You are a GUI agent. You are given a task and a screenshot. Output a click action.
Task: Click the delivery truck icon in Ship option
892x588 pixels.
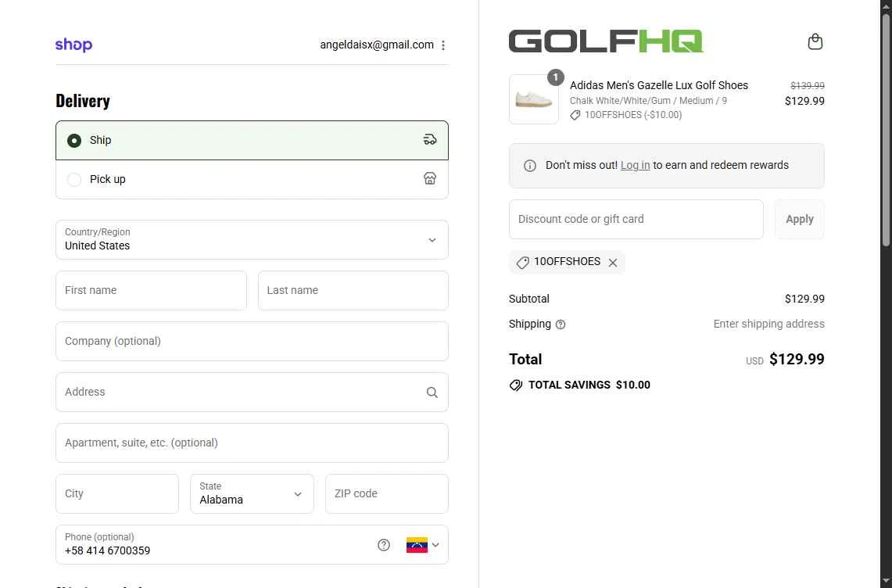click(429, 139)
